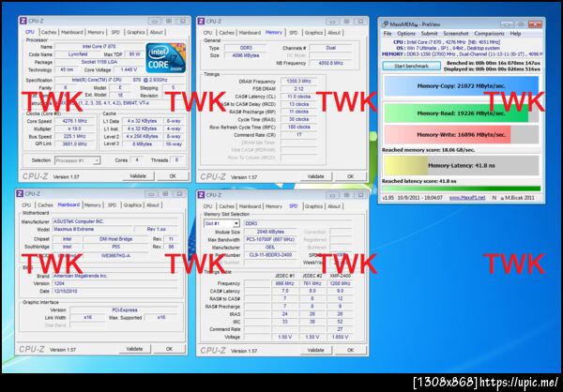Open the Help menu in MaxxMEM

click(515, 34)
